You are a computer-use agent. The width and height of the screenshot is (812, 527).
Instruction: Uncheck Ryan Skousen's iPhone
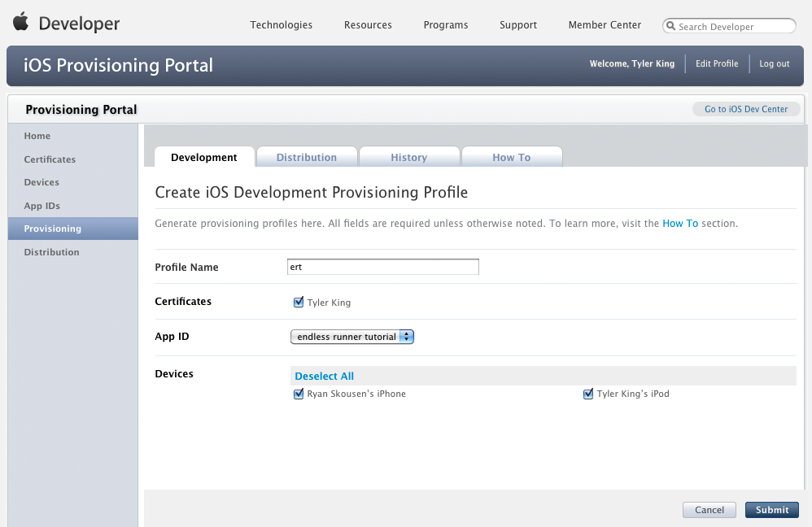point(299,394)
